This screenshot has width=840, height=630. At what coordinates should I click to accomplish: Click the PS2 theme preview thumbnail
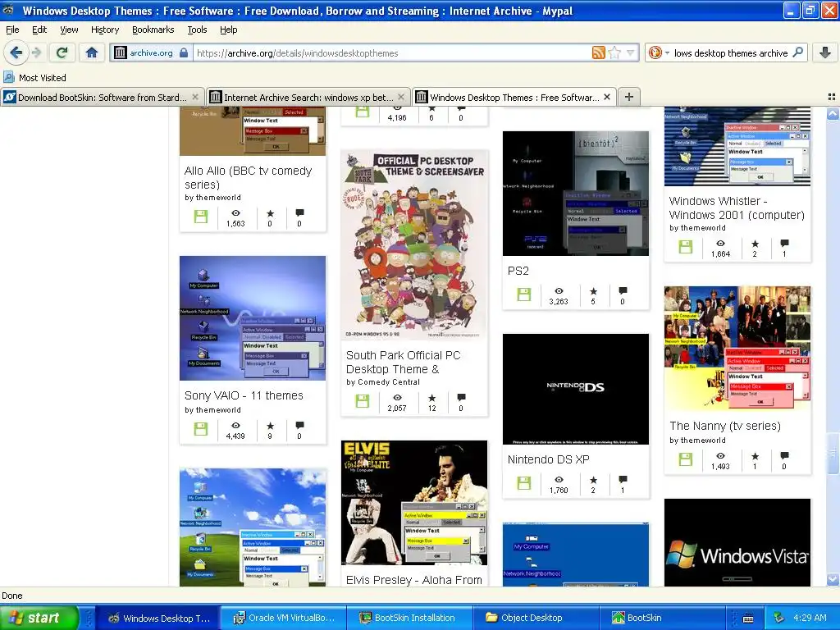[575, 194]
